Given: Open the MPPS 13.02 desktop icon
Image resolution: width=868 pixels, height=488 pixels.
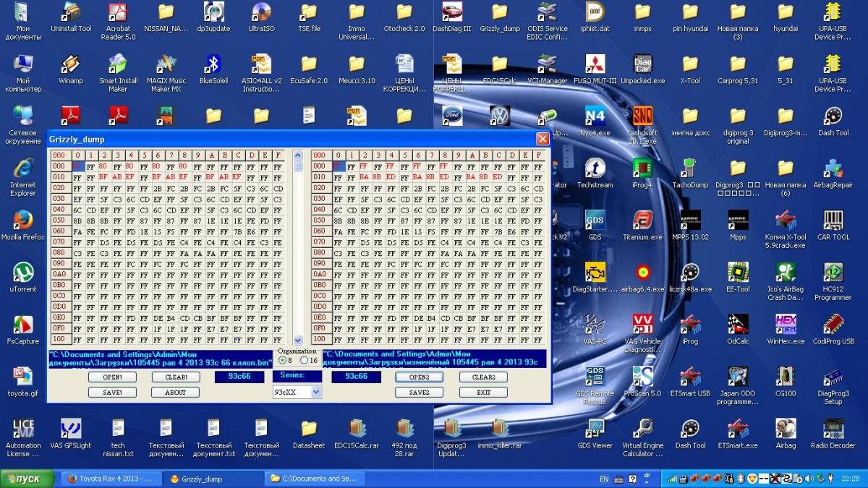Looking at the screenshot, I should (x=690, y=226).
